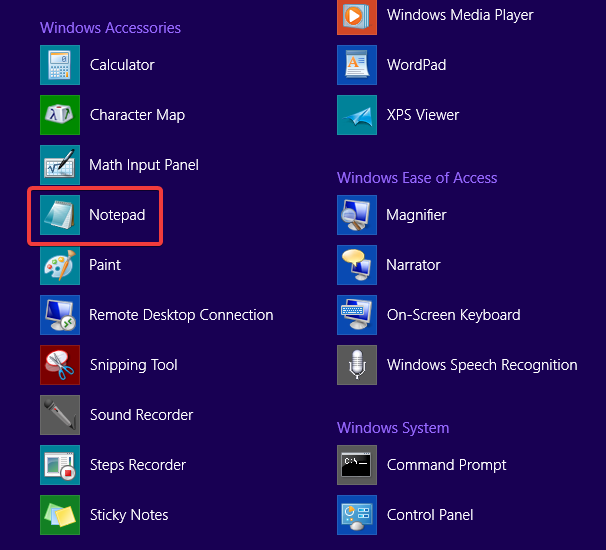606x550 pixels.
Task: Open XPS Viewer paper plane icon
Action: point(357,115)
